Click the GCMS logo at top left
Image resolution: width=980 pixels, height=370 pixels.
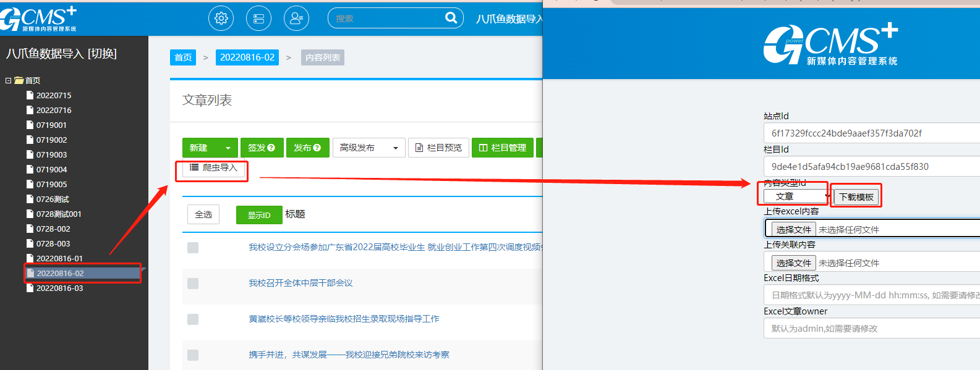coord(39,19)
